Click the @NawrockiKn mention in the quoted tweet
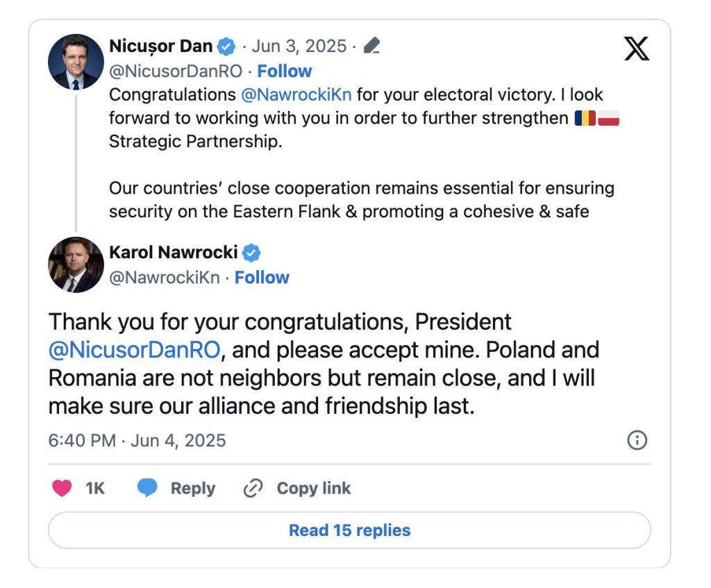Viewport: 711px width, 588px height. click(296, 94)
